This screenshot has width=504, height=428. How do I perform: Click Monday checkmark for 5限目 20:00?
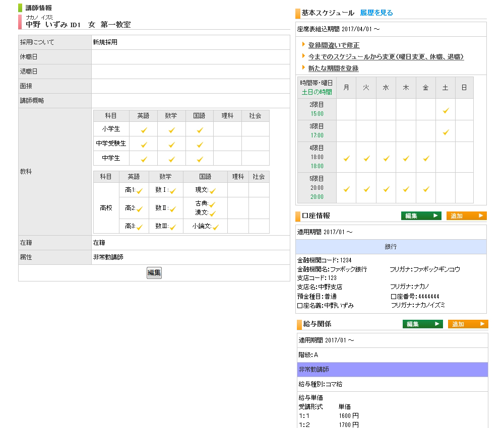coord(347,189)
